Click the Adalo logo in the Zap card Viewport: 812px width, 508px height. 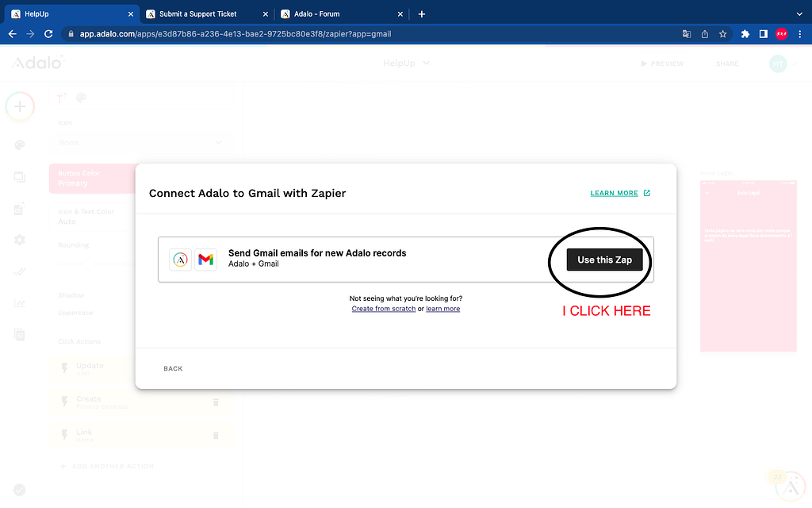tap(180, 260)
